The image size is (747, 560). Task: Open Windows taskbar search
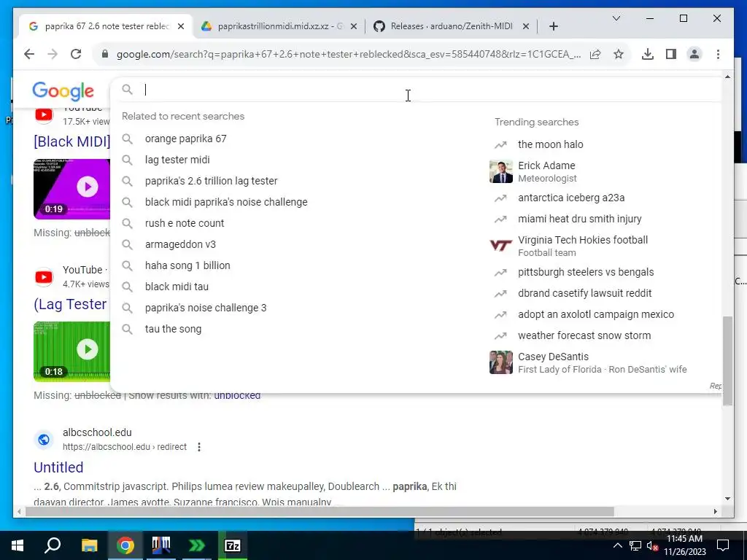pos(53,545)
